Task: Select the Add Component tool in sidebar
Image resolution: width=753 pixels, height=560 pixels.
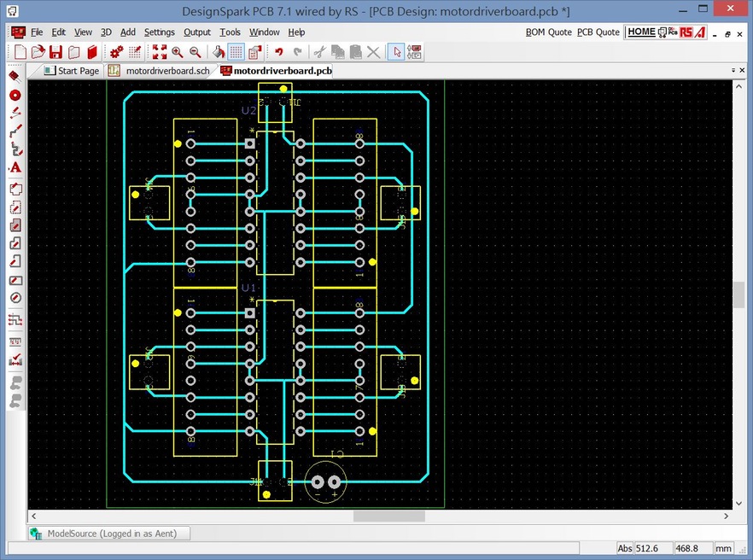Action: (15, 77)
